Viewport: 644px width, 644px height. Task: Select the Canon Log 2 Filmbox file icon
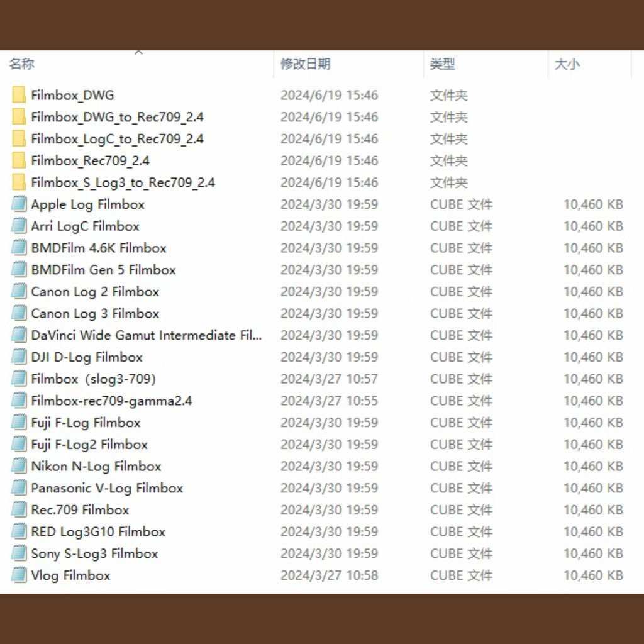(x=18, y=291)
